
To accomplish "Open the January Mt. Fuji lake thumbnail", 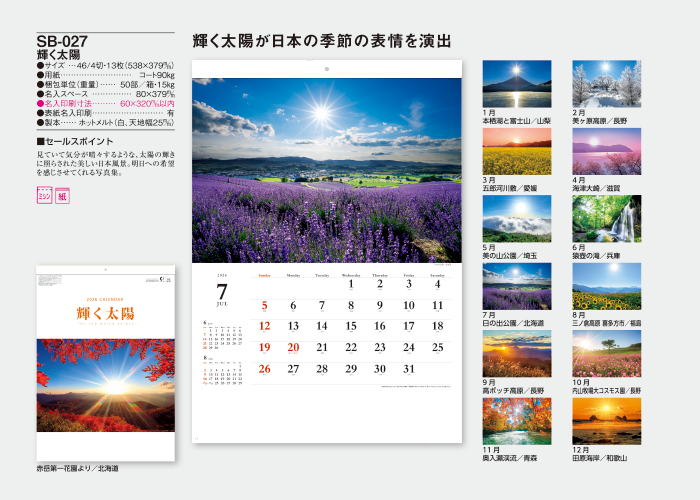I will tap(516, 84).
